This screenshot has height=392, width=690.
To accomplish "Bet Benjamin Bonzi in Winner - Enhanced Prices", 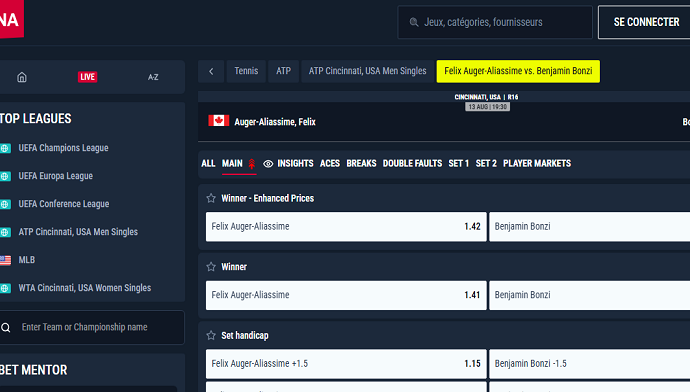I will [x=590, y=227].
